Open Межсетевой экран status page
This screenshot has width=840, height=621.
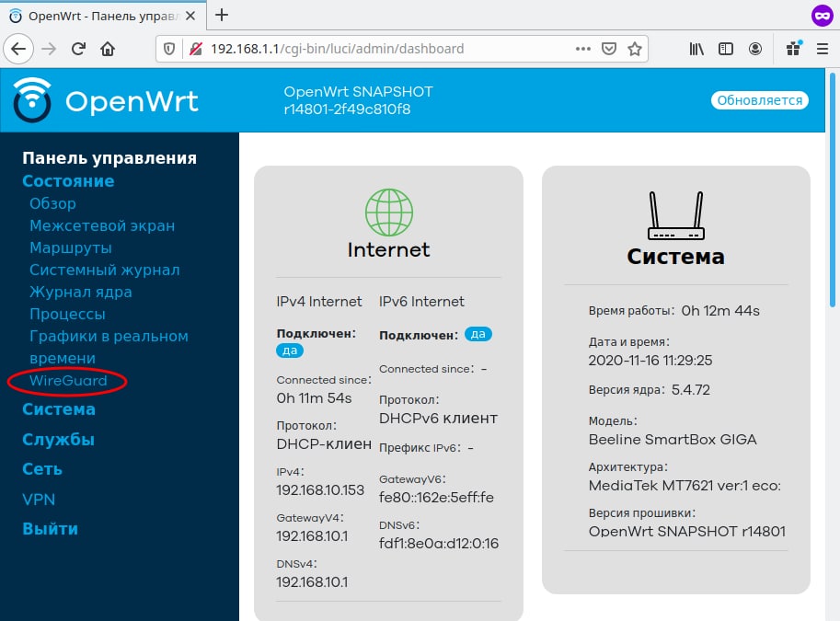[102, 225]
